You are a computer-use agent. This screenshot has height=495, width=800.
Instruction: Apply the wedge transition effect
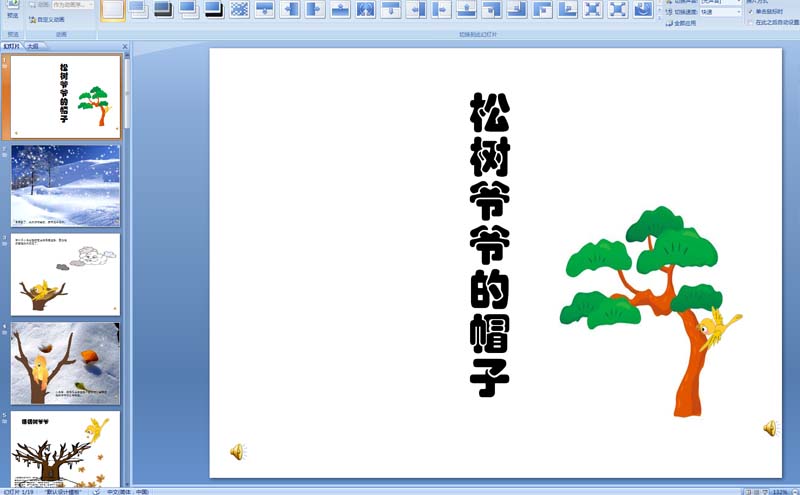pos(365,9)
